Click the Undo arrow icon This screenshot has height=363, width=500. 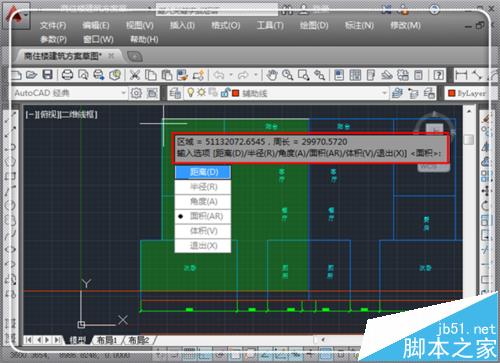(x=219, y=75)
